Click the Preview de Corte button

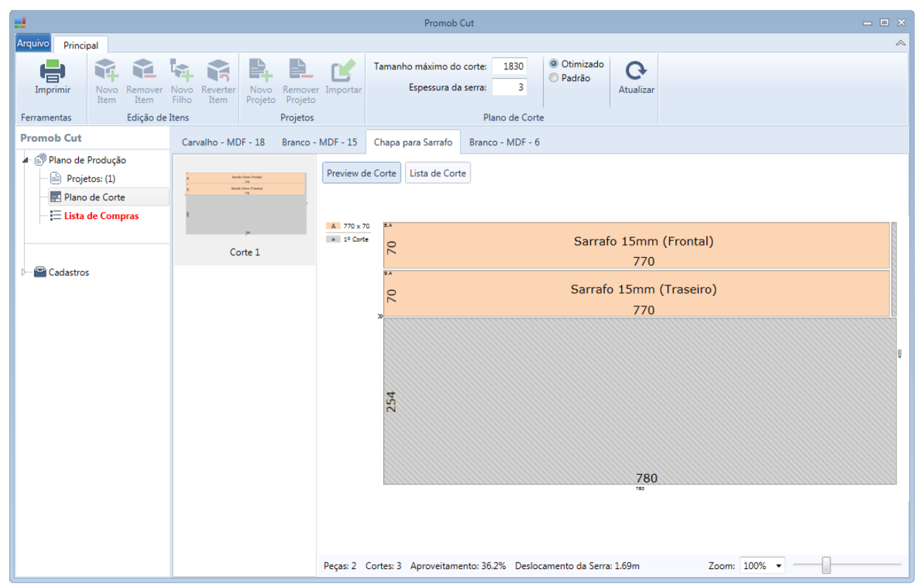click(362, 173)
